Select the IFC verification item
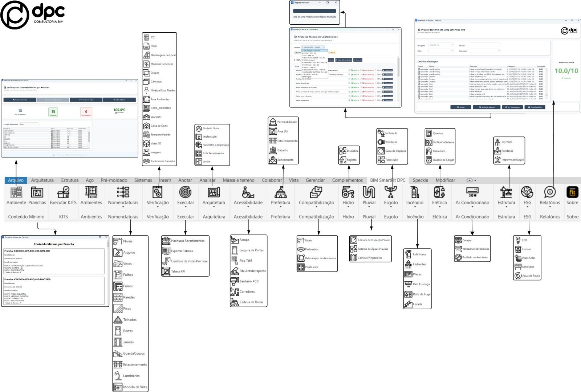Viewport: 581px width, 392px height. [x=149, y=37]
